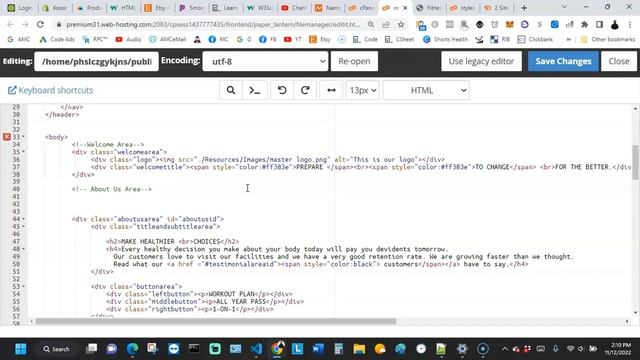Viewport: 640px width, 360px height.
Task: Switch to the Login tab
Action: pyautogui.click(x=20, y=8)
